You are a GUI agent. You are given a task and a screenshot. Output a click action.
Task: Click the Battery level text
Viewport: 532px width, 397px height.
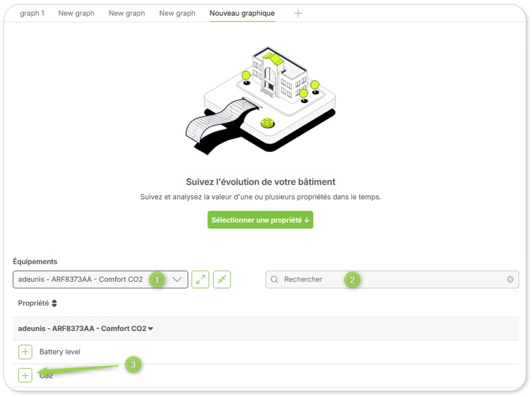click(60, 352)
